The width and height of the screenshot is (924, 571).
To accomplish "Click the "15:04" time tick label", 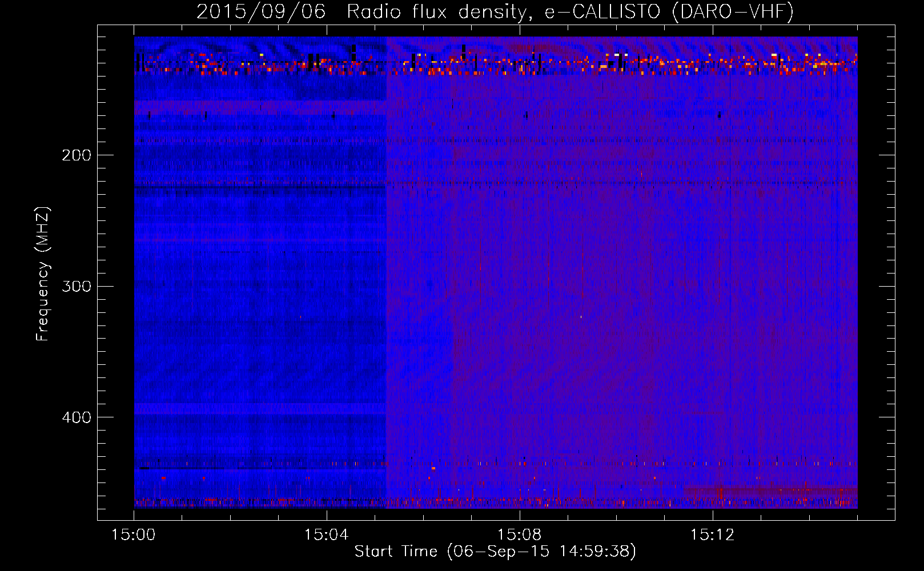I will tap(327, 535).
